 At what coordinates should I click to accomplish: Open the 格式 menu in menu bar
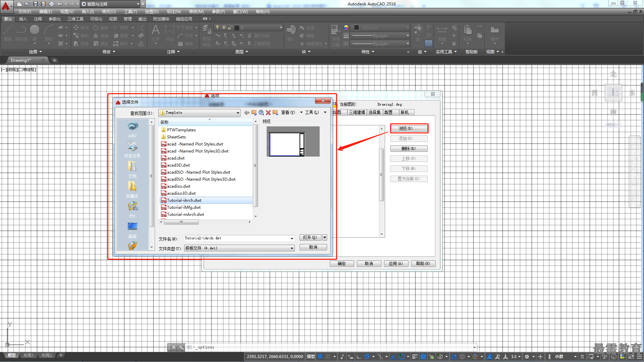(x=109, y=12)
